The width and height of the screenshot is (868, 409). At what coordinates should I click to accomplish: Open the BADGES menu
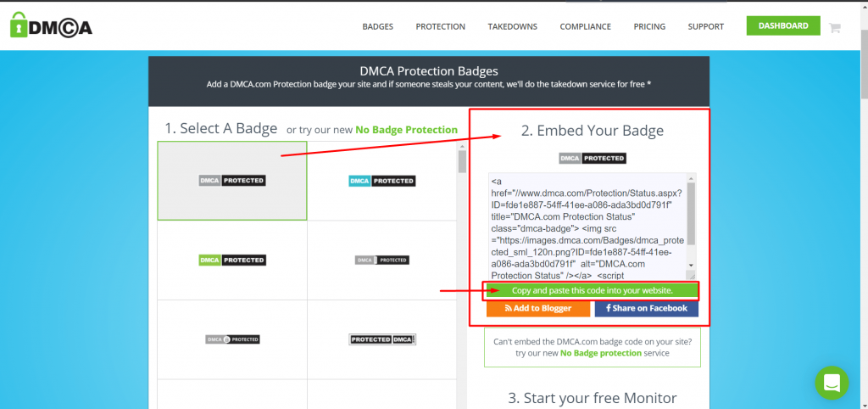(x=377, y=26)
